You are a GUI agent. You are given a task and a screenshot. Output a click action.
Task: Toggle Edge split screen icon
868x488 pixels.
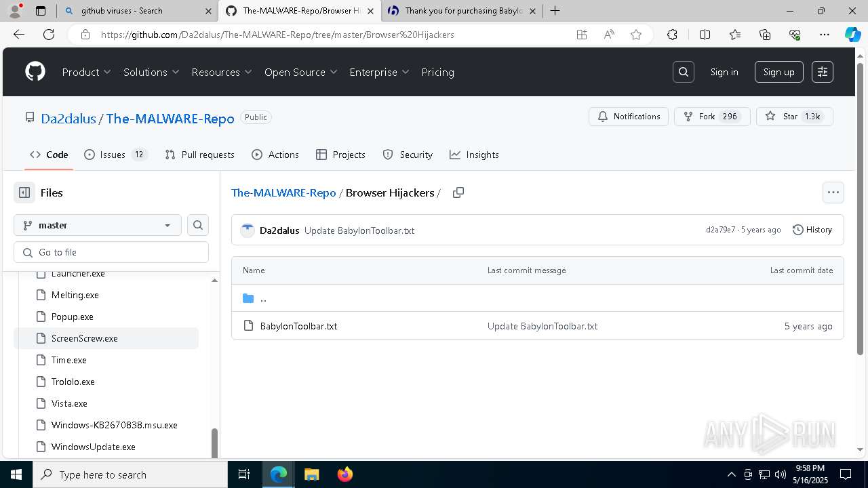coord(705,35)
